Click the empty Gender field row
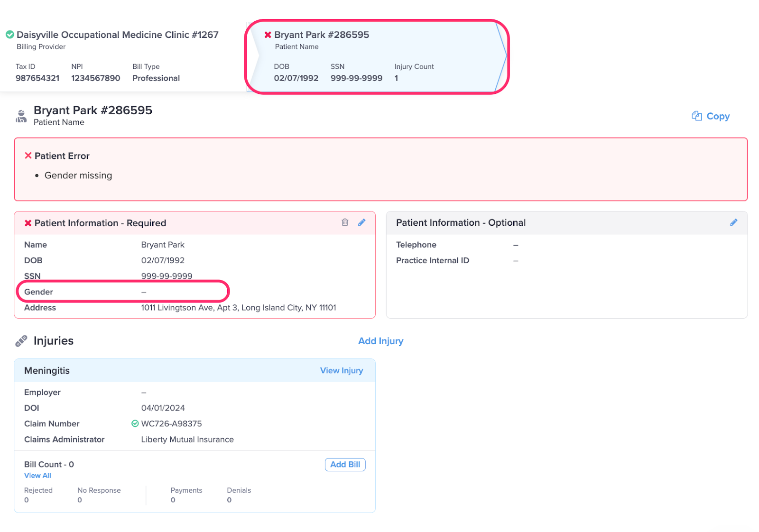 pos(123,292)
